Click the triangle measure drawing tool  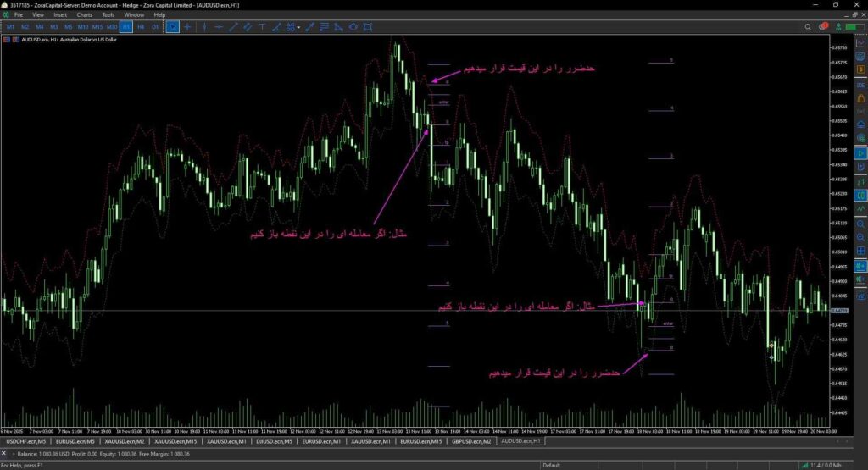tap(339, 26)
